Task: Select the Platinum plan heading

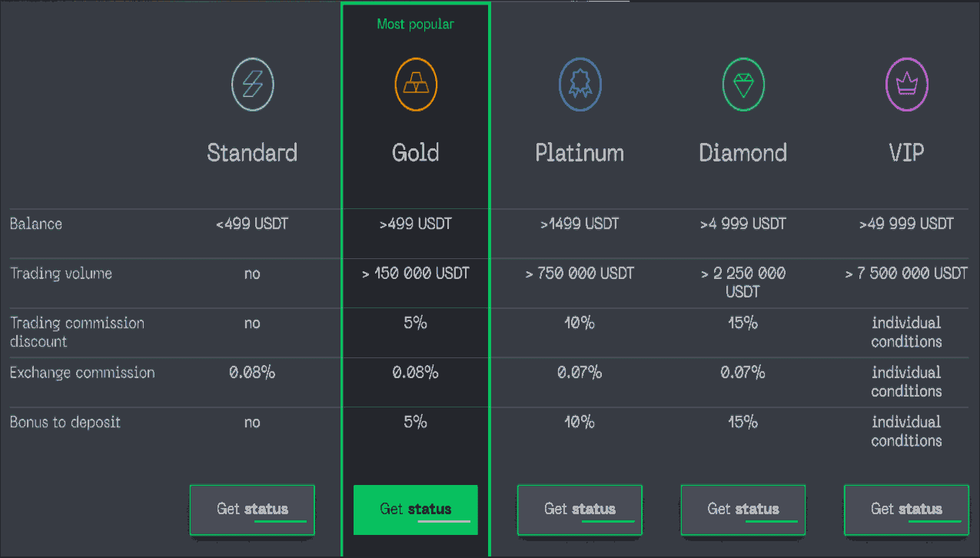Action: [x=580, y=152]
